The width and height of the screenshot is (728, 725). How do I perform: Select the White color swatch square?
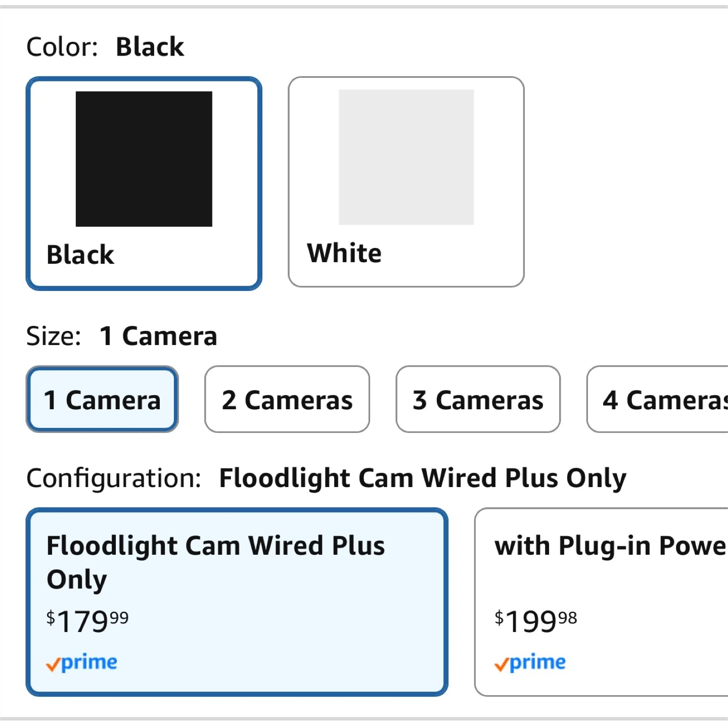(x=406, y=157)
